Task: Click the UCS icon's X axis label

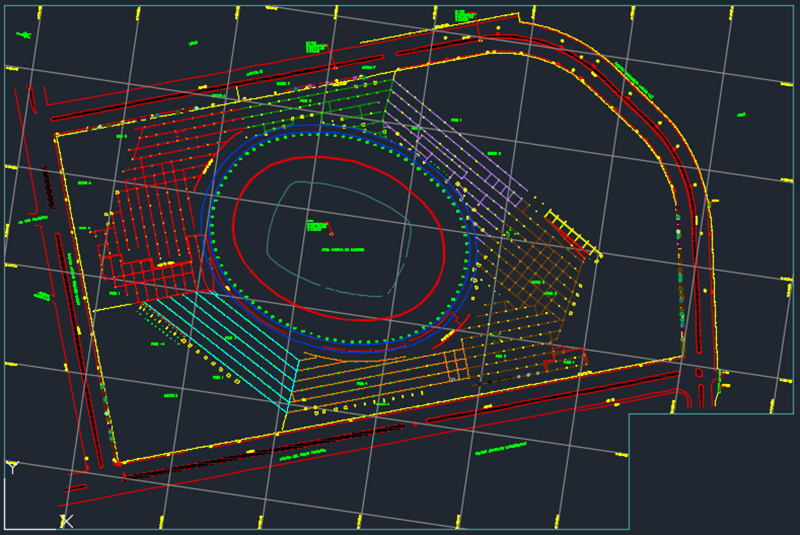Action: pos(67,521)
